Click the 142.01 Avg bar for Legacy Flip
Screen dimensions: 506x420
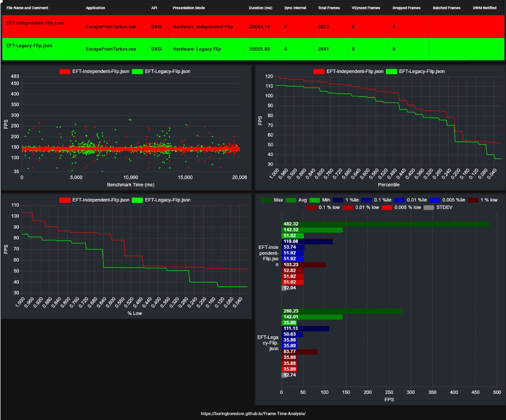(x=312, y=317)
